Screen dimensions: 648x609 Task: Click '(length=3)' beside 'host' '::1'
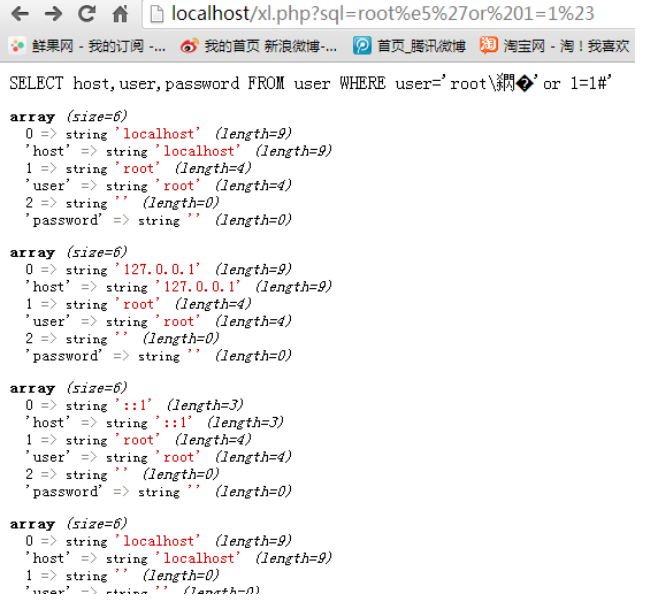tap(245, 422)
